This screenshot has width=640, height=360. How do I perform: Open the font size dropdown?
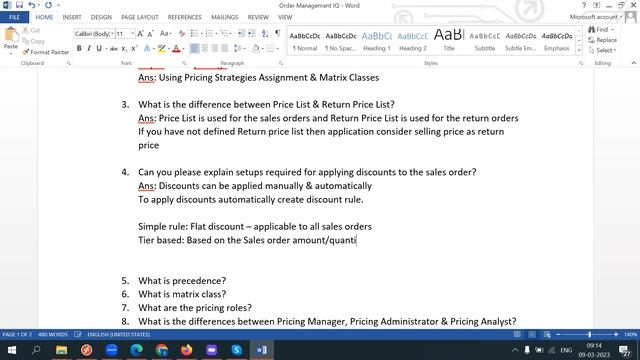(133, 34)
